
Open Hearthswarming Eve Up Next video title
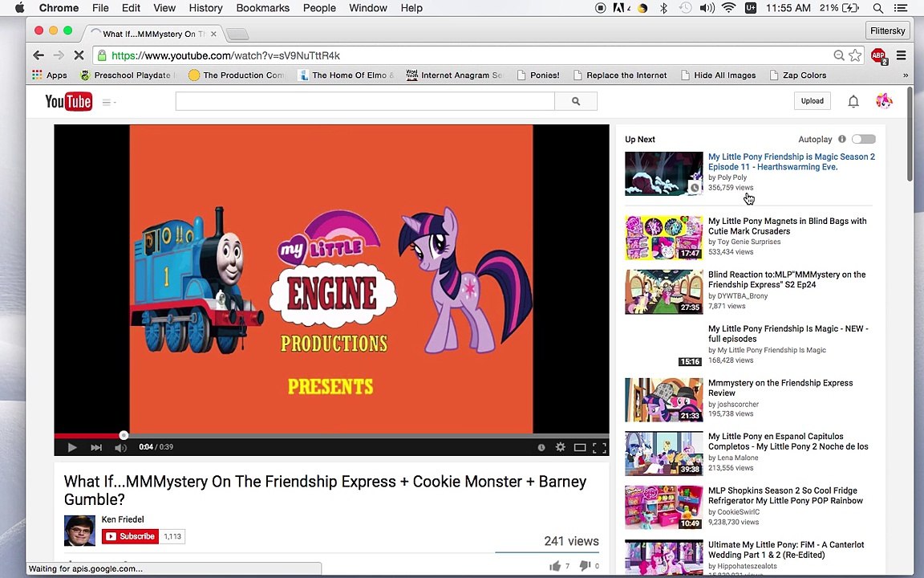[792, 161]
